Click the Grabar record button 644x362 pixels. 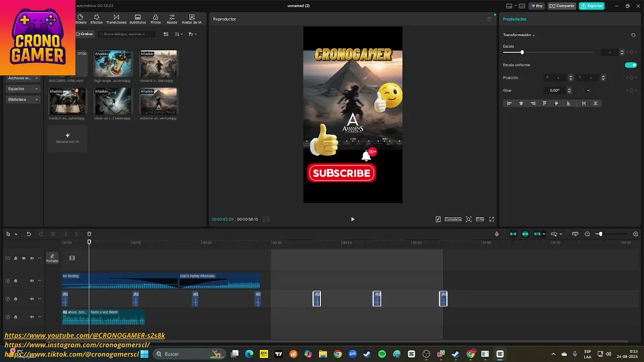[85, 34]
